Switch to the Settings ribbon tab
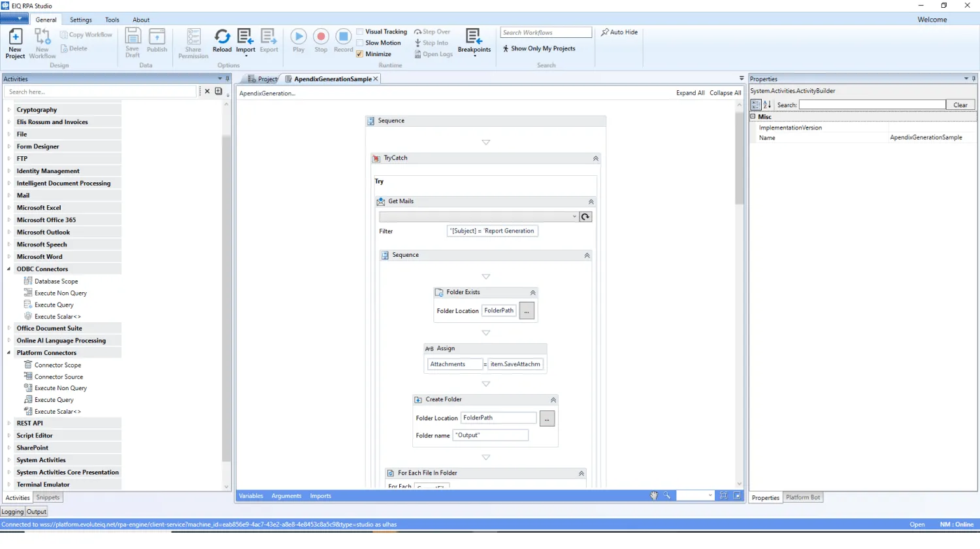Screen dimensions: 980x549 [x=81, y=20]
